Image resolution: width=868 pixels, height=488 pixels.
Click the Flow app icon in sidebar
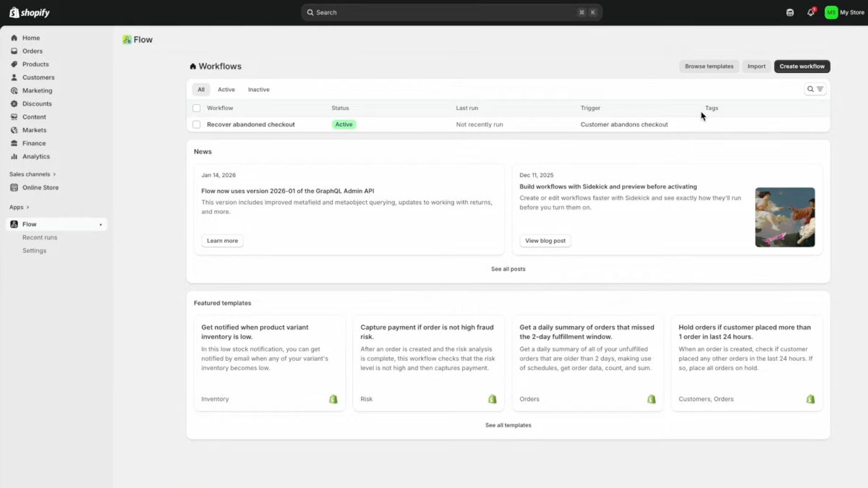point(14,224)
